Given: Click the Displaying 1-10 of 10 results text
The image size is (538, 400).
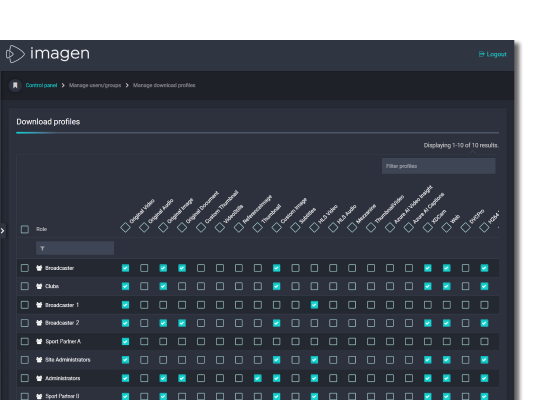Looking at the screenshot, I should click(x=461, y=145).
